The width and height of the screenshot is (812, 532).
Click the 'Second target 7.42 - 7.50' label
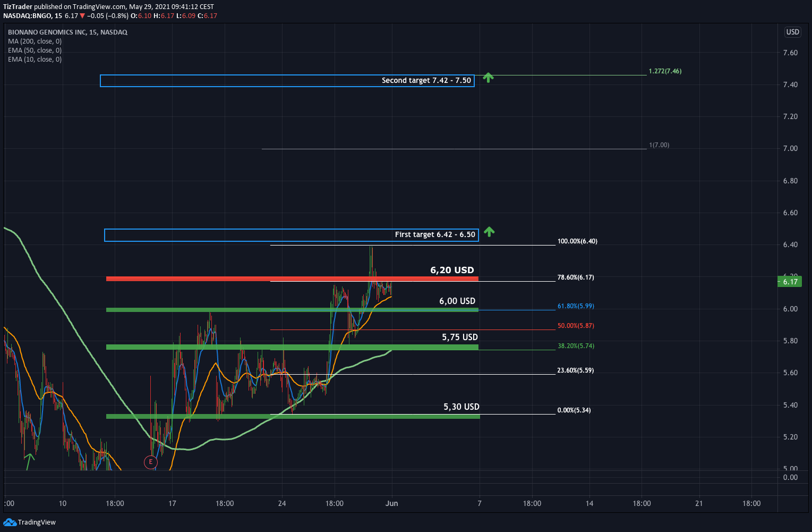click(426, 80)
